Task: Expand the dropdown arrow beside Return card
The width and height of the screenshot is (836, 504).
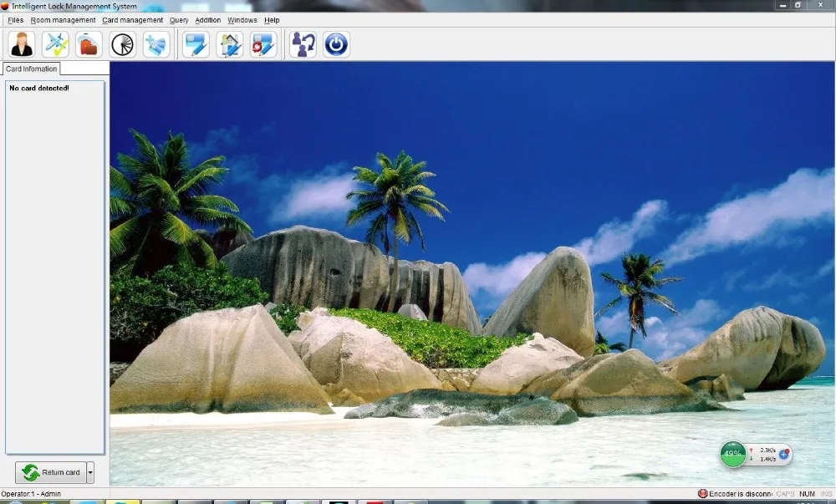Action: coord(90,472)
